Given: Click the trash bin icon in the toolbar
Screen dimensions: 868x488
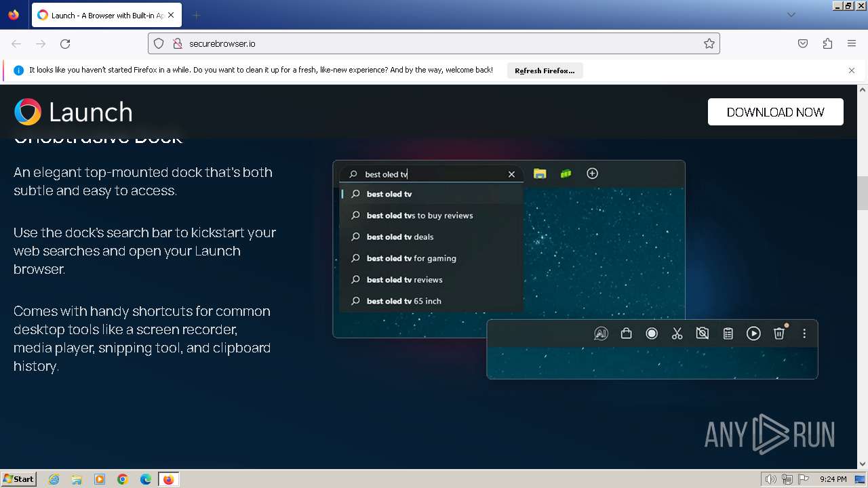Looking at the screenshot, I should pyautogui.click(x=779, y=333).
